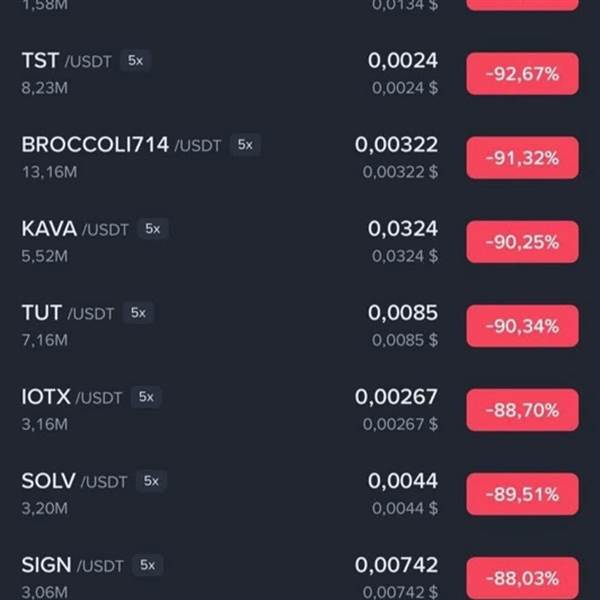600x600 pixels.
Task: Click SOLV -89,51% change button
Action: (x=522, y=494)
